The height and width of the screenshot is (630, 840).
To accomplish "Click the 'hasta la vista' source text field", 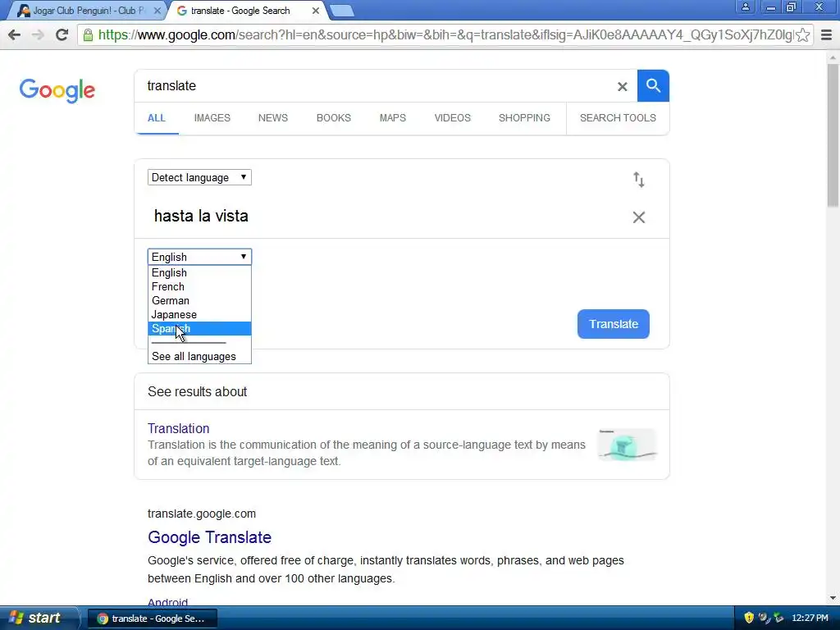I will coord(386,217).
